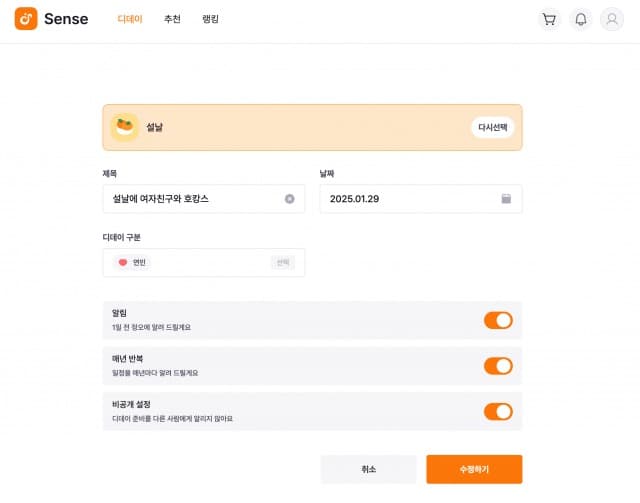Disable the 매년 반복 switch
This screenshot has height=503, width=640.
[498, 366]
